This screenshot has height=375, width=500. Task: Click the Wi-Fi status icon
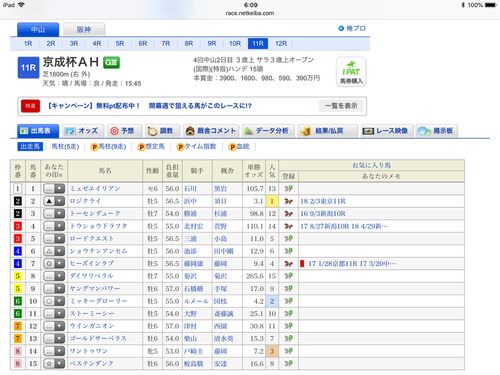(21, 5)
